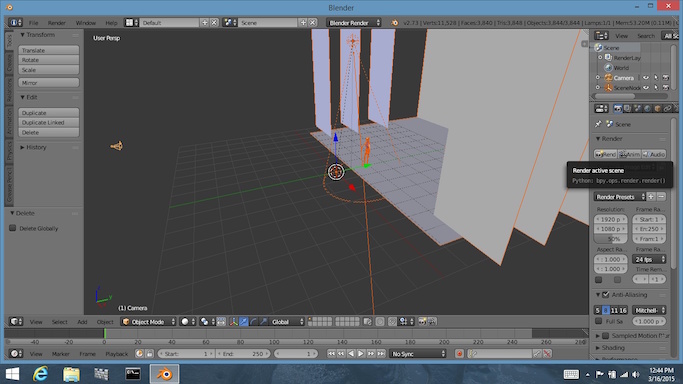The image size is (683, 384).
Task: Open the Global orientation dropdown
Action: [287, 322]
